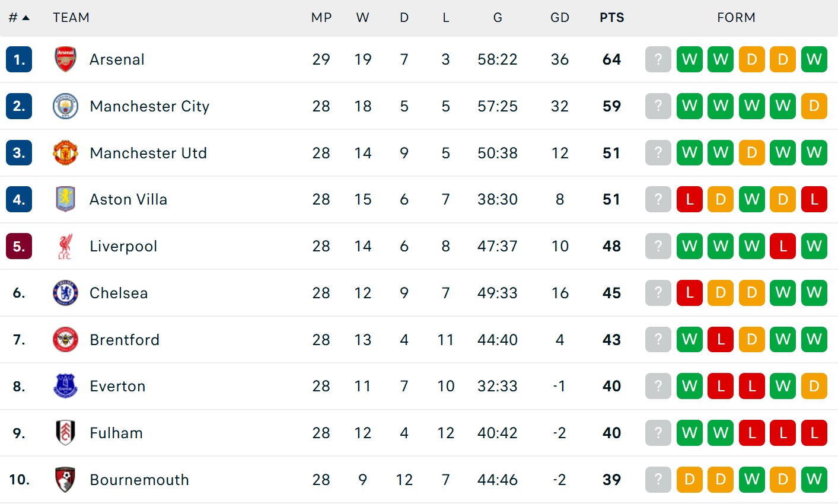The image size is (838, 504).
Task: Click the Arsenal club crest icon
Action: point(65,59)
